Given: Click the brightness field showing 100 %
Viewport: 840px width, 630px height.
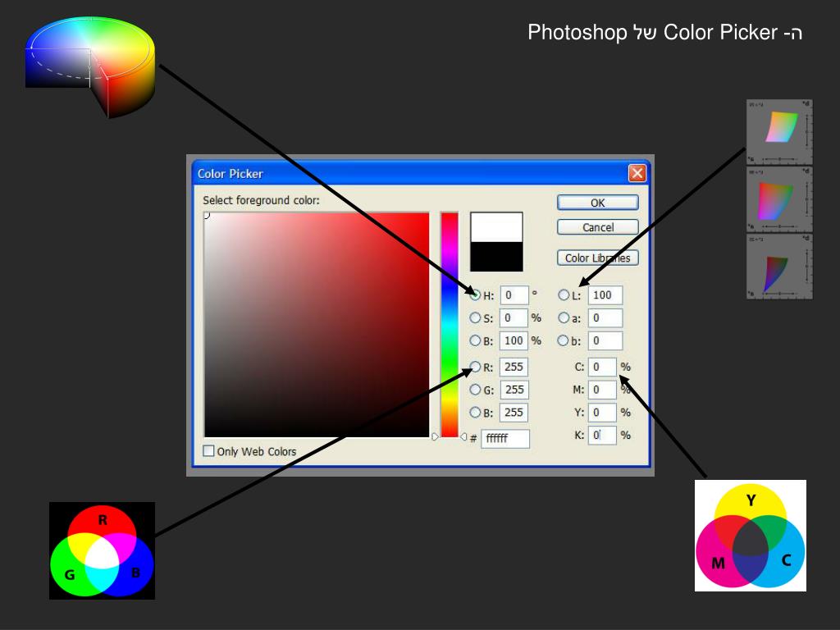Looking at the screenshot, I should tap(514, 340).
